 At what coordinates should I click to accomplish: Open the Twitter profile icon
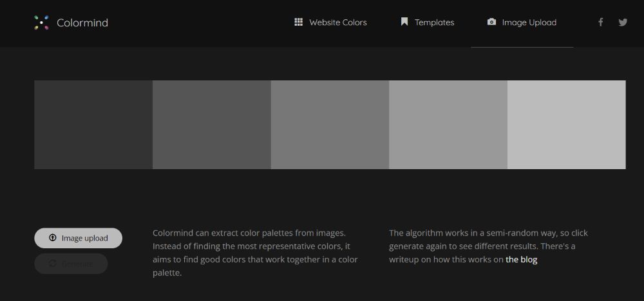click(x=623, y=22)
